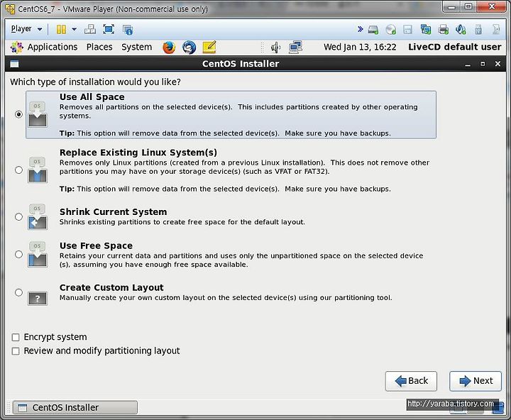
Task: Select the Use All Space radio button
Action: (x=18, y=114)
